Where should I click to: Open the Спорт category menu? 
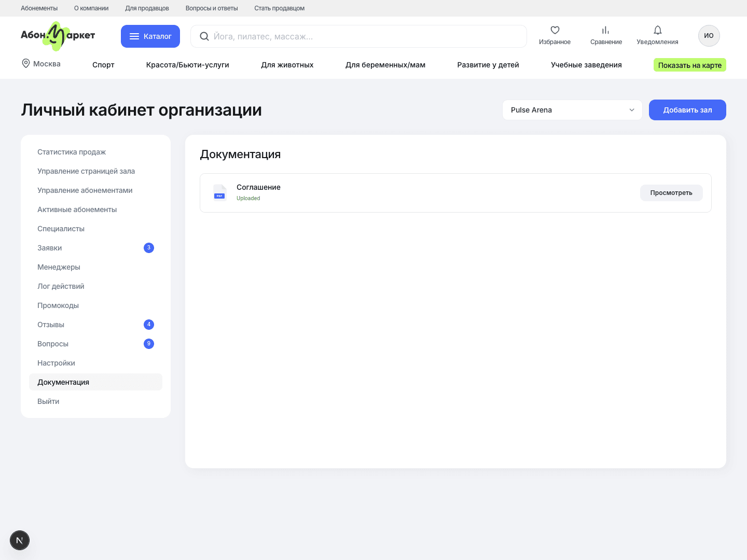click(103, 65)
